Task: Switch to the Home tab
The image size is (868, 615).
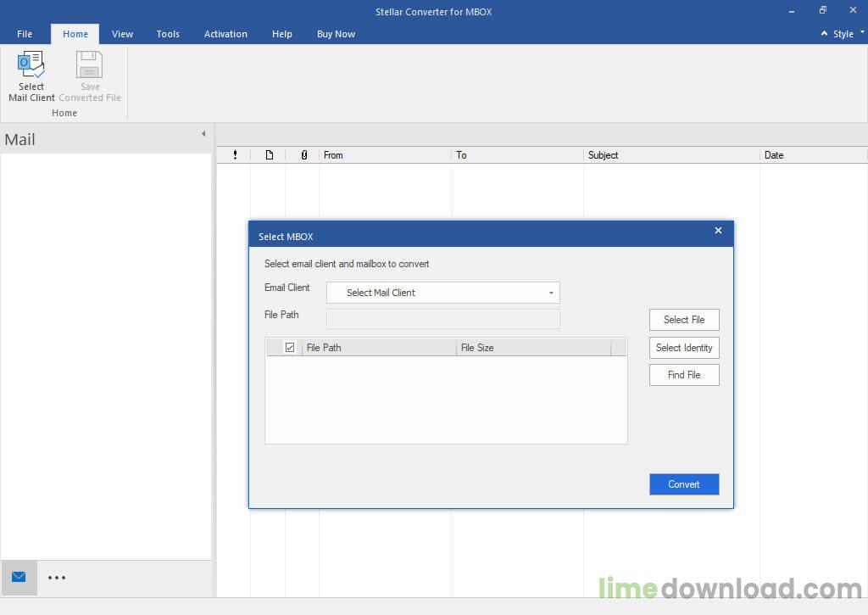Action: tap(75, 34)
